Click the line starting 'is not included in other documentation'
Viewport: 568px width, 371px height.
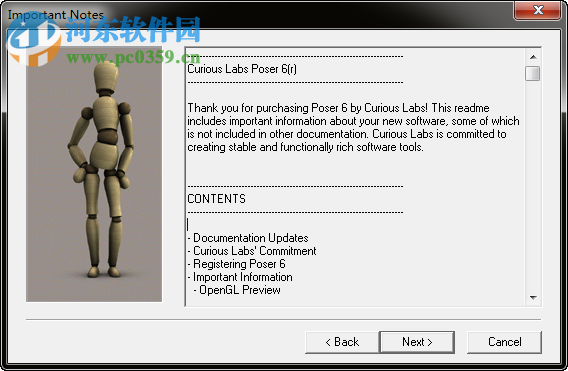[x=347, y=134]
